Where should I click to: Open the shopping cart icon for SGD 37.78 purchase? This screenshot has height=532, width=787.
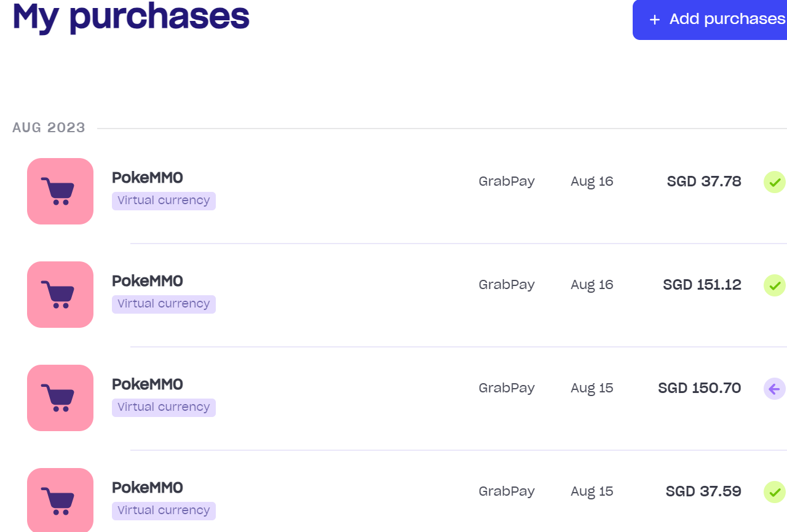pos(60,191)
